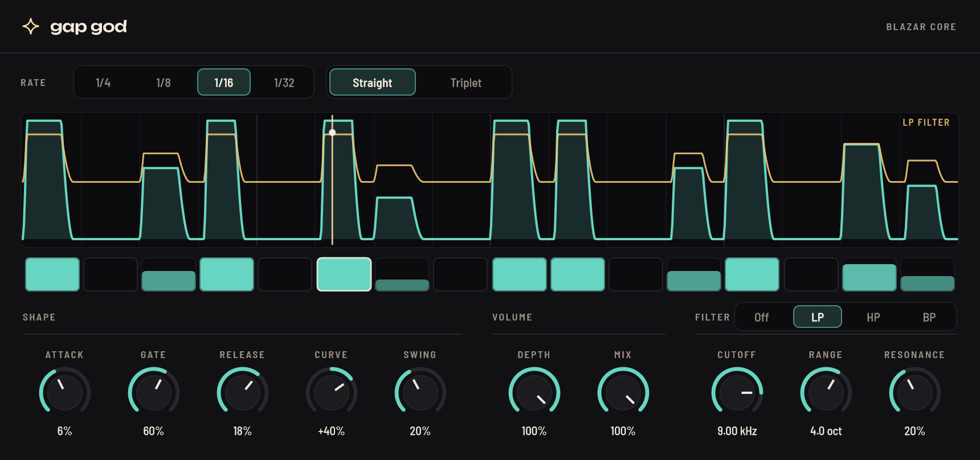
Task: Click the Attack knob
Action: (x=65, y=392)
